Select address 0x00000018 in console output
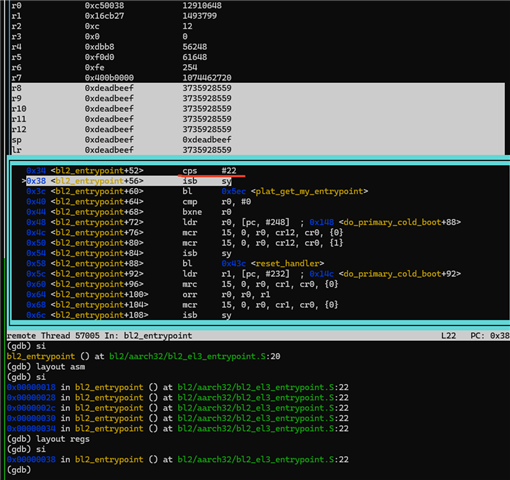This screenshot has width=510, height=480. tap(31, 388)
